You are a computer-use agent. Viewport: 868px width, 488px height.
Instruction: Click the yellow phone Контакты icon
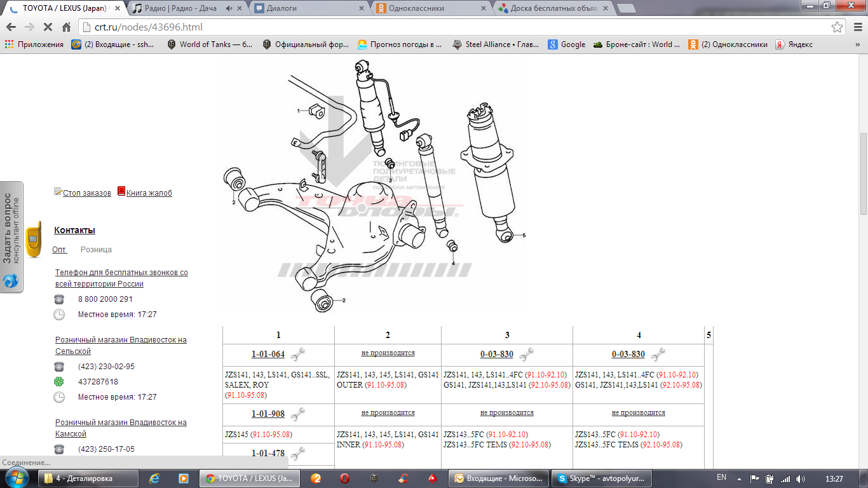[x=34, y=239]
